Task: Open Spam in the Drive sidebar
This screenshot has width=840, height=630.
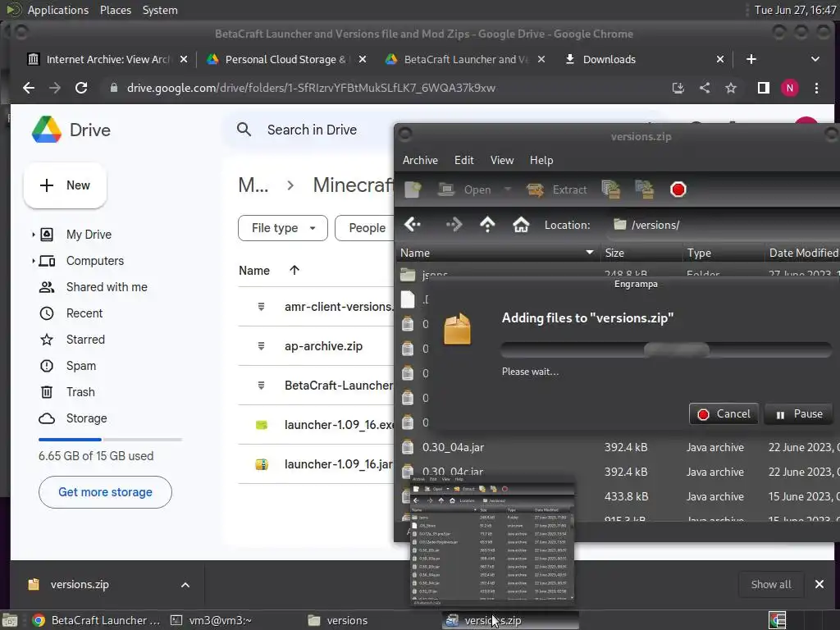Action: 81,366
